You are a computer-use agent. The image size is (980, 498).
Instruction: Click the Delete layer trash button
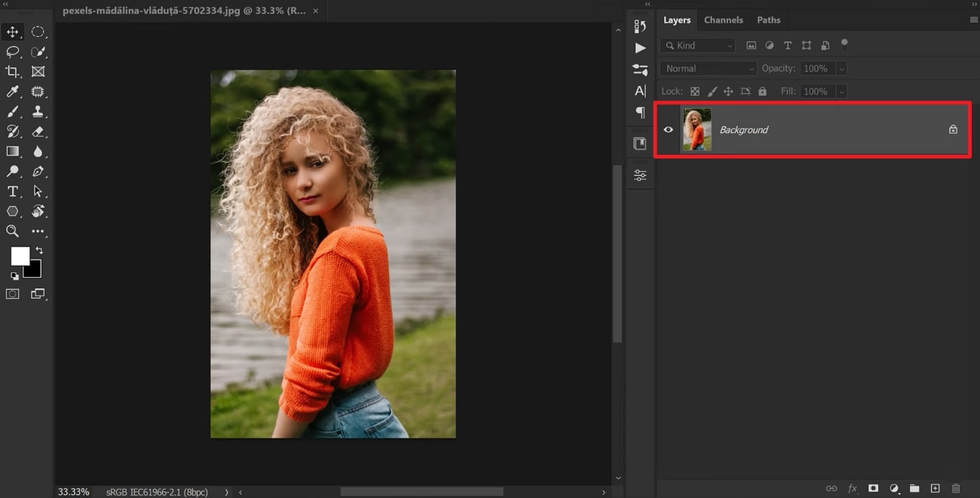click(956, 488)
